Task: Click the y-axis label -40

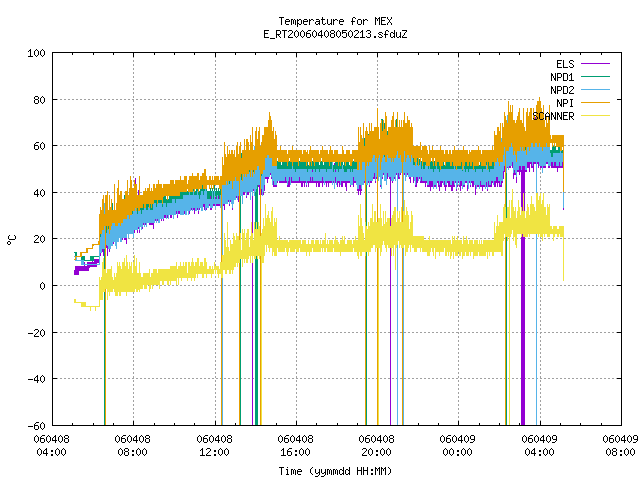Action: tap(36, 379)
